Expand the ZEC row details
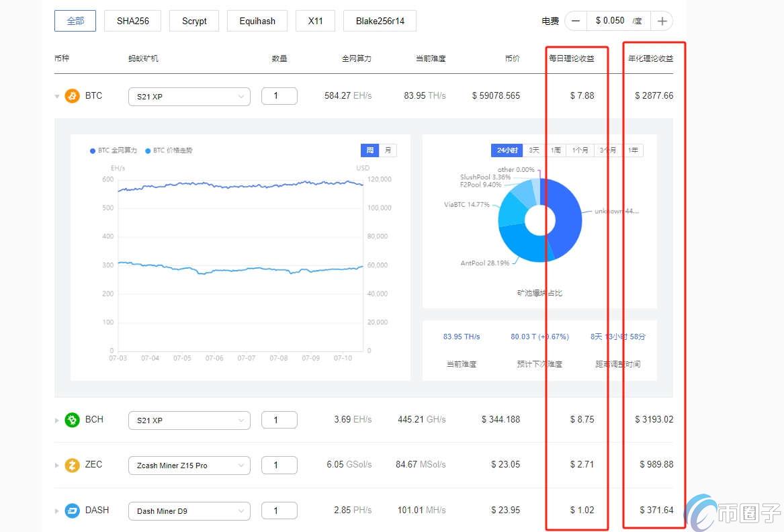The height and width of the screenshot is (532, 784). pyautogui.click(x=57, y=465)
